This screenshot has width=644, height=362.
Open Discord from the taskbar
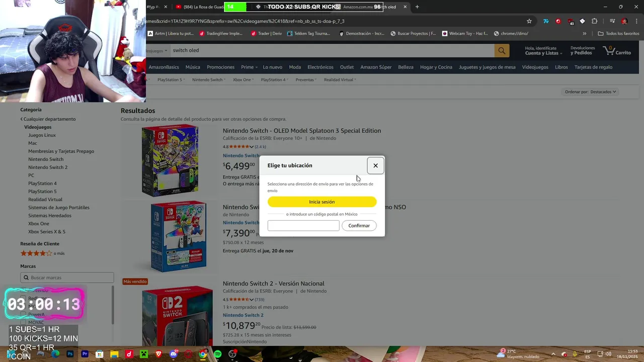coord(174,354)
